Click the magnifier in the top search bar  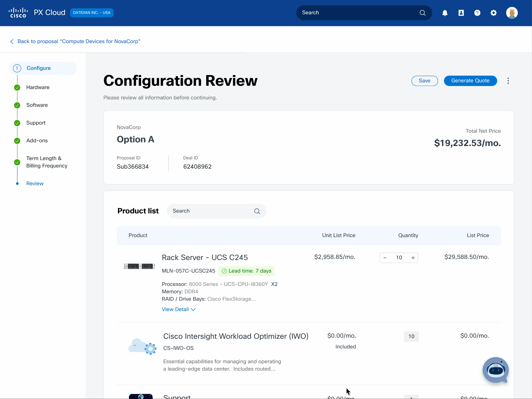422,13
